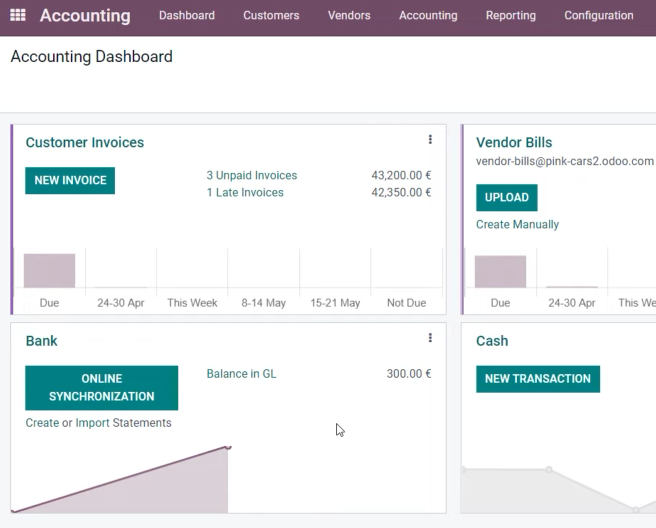Open the Reporting menu
656x528 pixels.
pos(510,15)
